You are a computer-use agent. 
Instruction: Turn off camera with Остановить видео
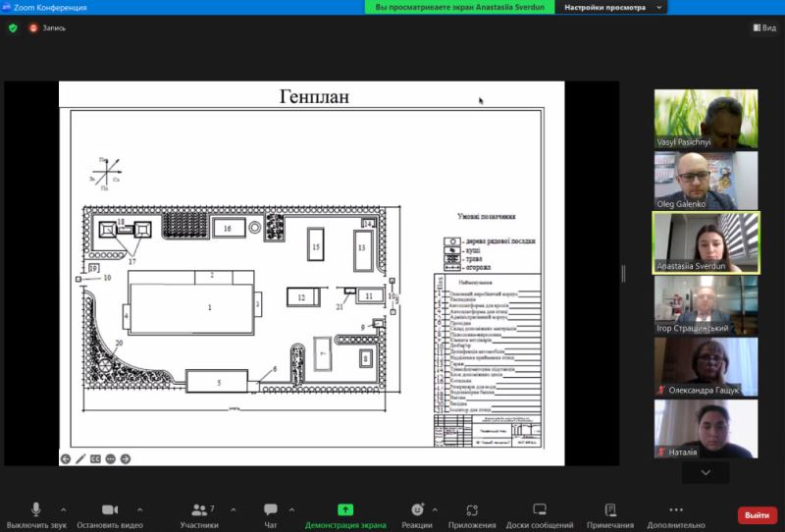click(x=110, y=514)
